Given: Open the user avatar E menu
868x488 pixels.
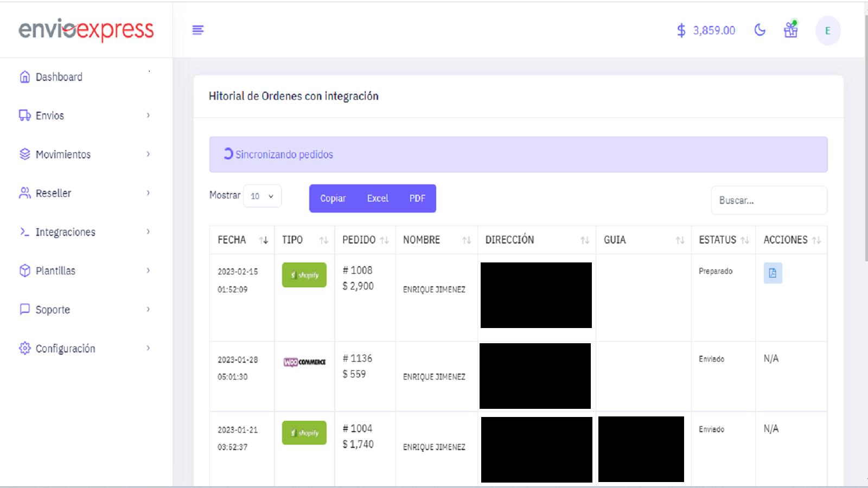Looking at the screenshot, I should click(828, 30).
